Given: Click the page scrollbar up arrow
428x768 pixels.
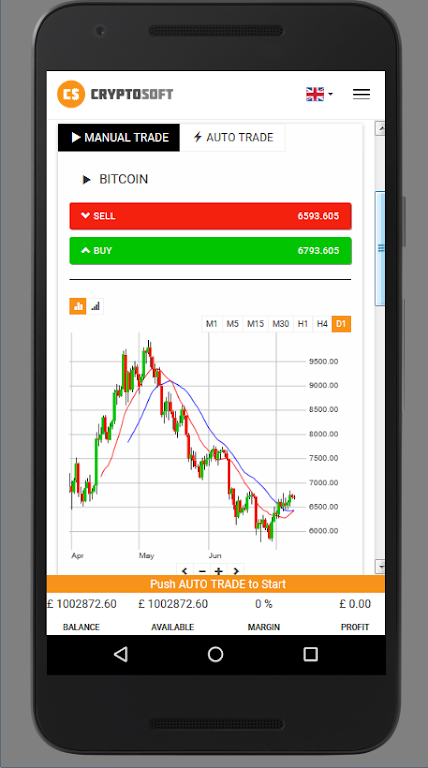Looking at the screenshot, I should click(x=380, y=128).
